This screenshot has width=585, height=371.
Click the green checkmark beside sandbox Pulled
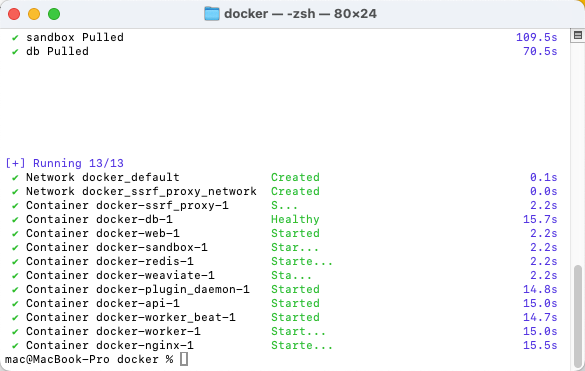pyautogui.click(x=15, y=38)
